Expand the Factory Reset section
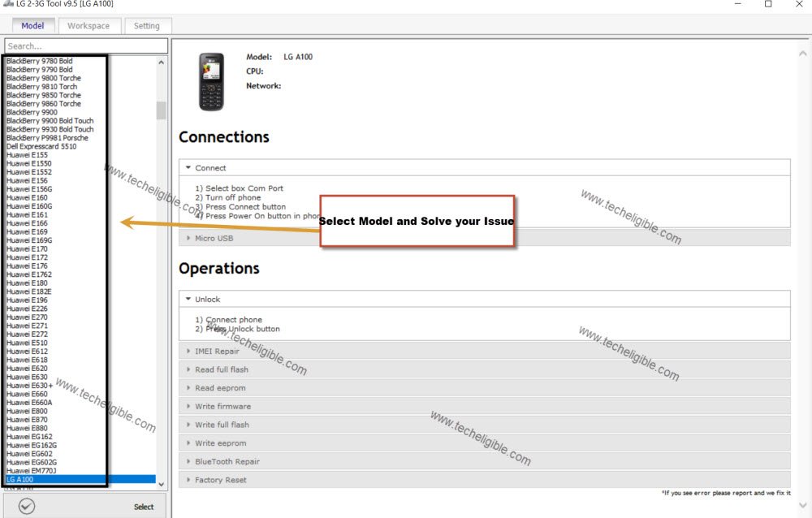The width and height of the screenshot is (812, 518). (x=484, y=480)
